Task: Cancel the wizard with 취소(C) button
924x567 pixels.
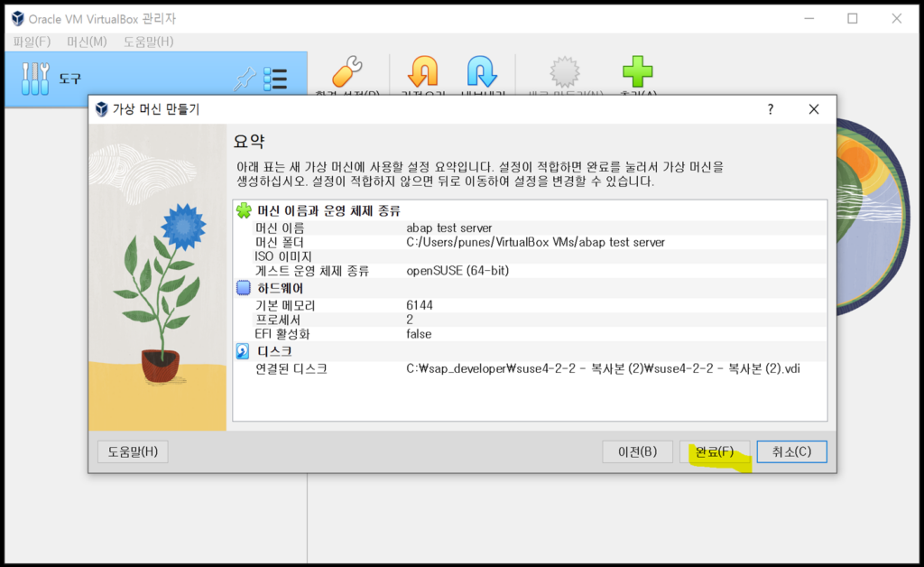Action: point(792,451)
